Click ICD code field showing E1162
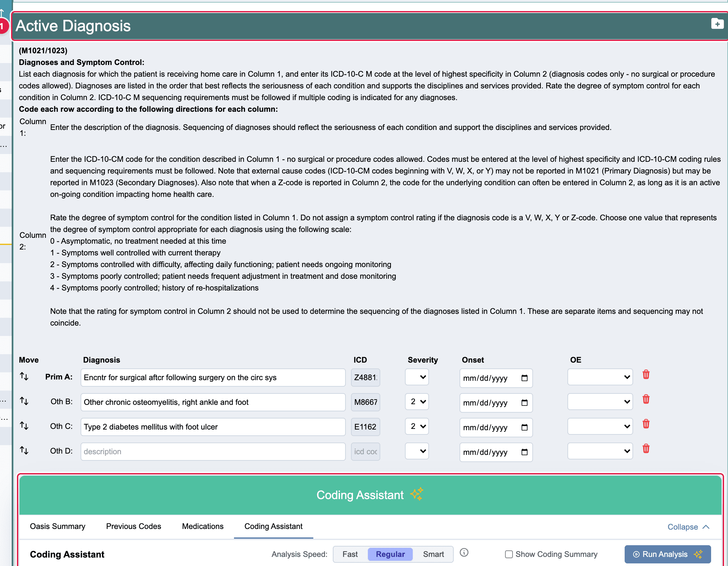 click(x=365, y=427)
